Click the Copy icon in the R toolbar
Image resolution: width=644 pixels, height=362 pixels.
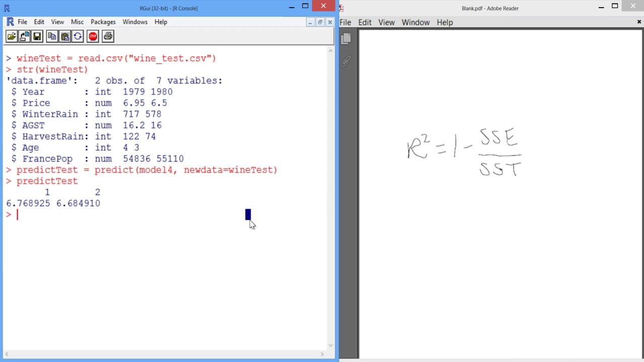click(52, 36)
